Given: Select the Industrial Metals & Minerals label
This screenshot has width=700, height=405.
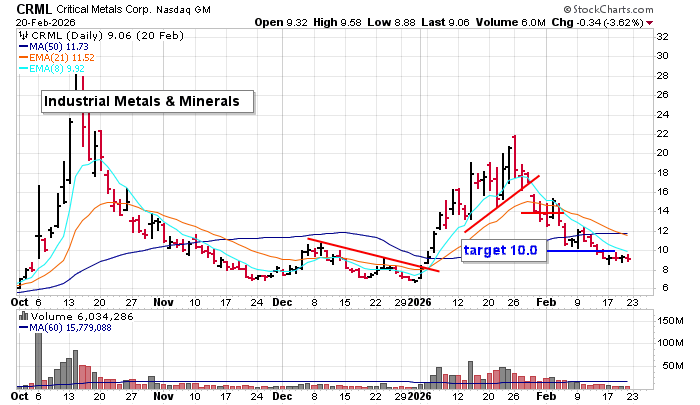Looking at the screenshot, I should (x=146, y=101).
